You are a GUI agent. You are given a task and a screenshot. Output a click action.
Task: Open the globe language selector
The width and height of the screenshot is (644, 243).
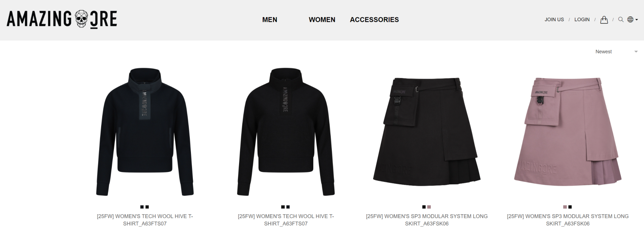coord(630,20)
